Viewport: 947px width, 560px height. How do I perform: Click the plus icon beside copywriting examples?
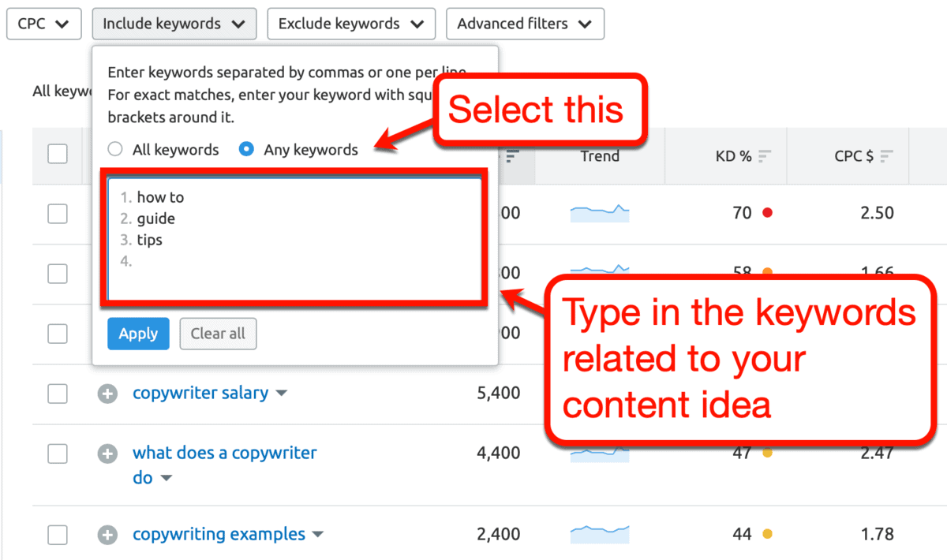coord(107,534)
